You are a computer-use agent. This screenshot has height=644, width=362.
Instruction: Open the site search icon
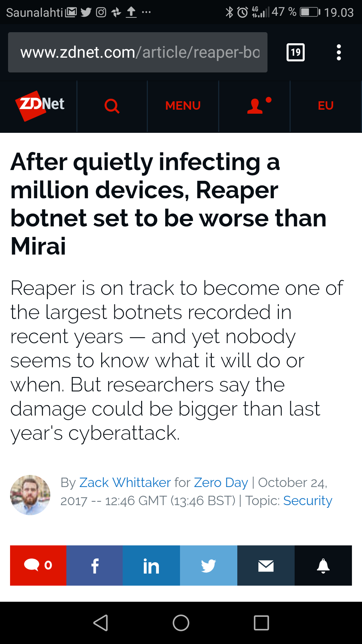pos(112,106)
